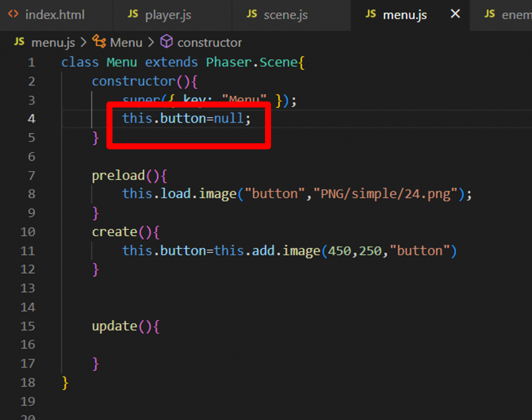The image size is (532, 420).
Task: Click 'update' method name on line 15
Action: (114, 327)
